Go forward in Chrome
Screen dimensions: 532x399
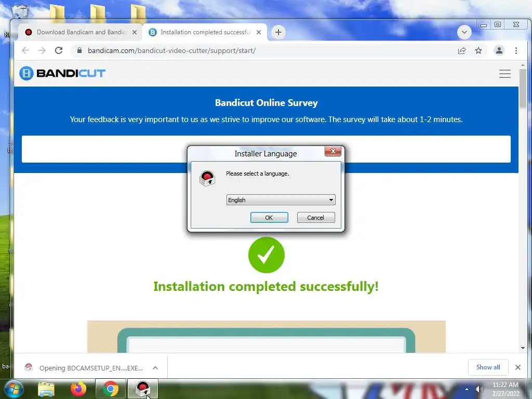pos(42,50)
